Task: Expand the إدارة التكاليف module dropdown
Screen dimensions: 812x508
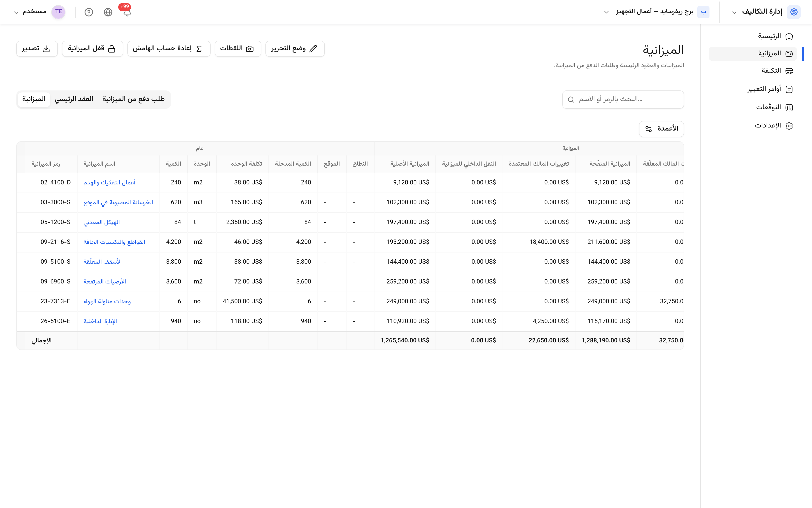Action: 734,12
